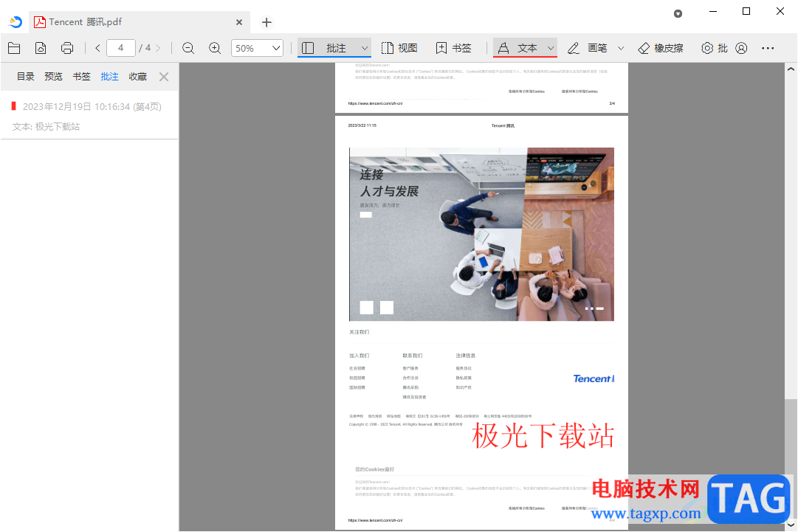798x532 pixels.
Task: Click the 人才与发展 headline text
Action: coord(389,192)
